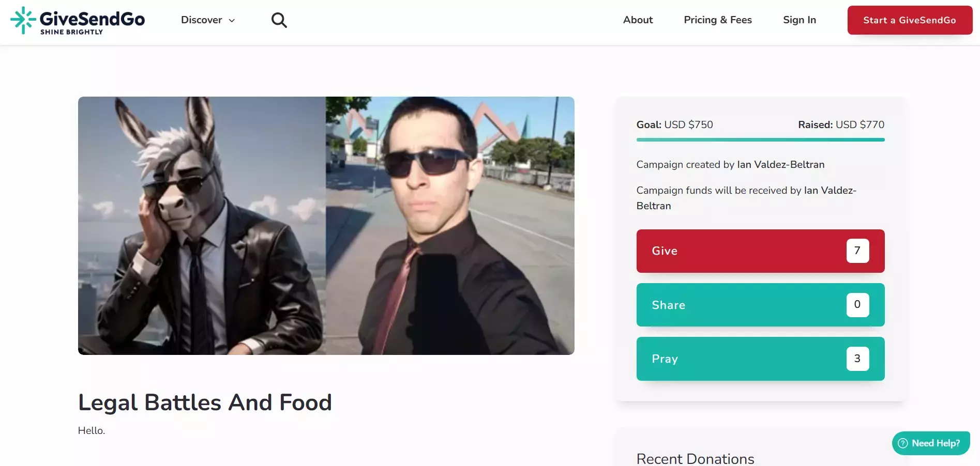Click the search magnifier icon

click(x=279, y=20)
